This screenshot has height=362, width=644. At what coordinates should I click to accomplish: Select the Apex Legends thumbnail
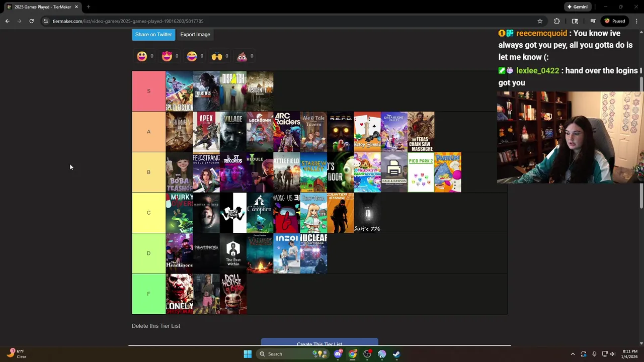coord(206,132)
